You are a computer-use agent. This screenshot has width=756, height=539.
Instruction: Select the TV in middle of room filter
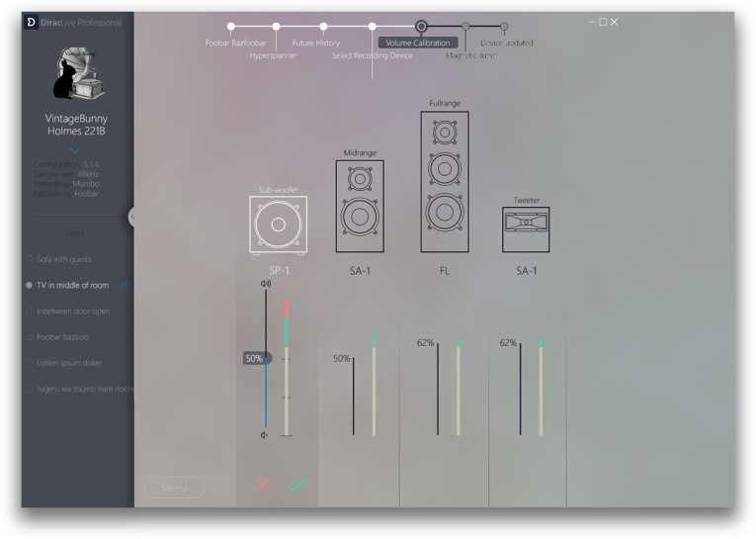[67, 285]
